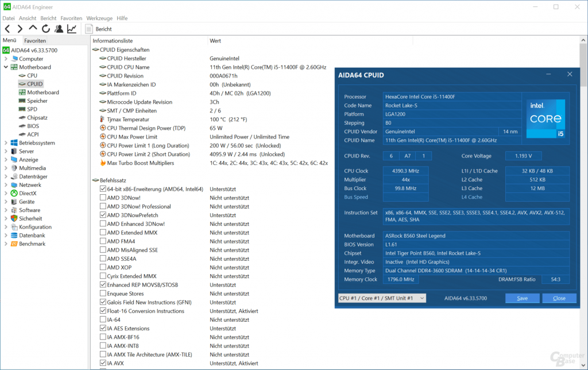
Task: Open the Ansicht menu
Action: (x=28, y=18)
